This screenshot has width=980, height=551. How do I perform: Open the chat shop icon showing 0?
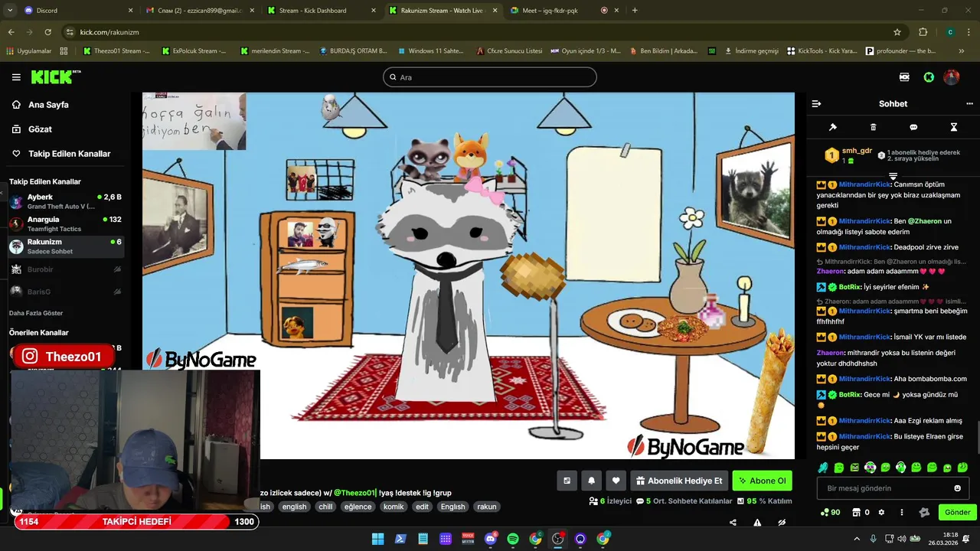861,513
